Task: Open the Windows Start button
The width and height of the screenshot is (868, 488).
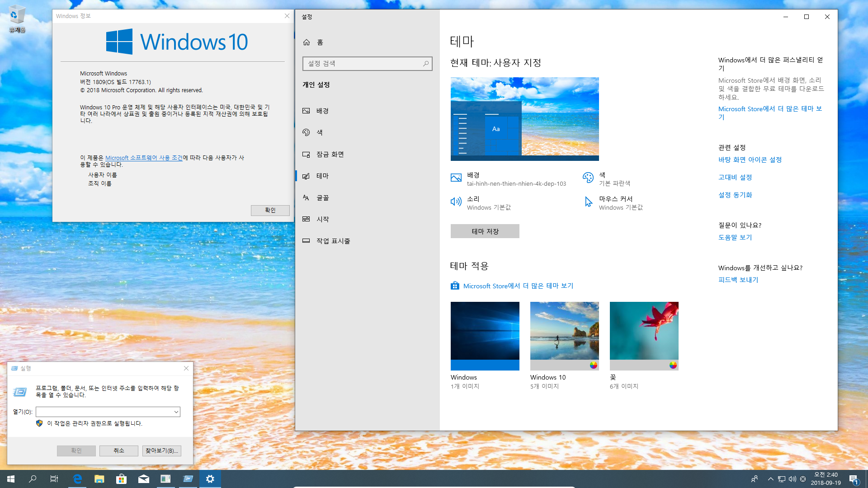Action: click(11, 479)
